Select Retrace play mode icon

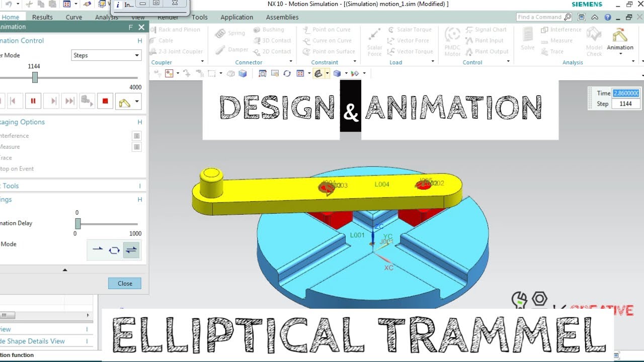[131, 250]
